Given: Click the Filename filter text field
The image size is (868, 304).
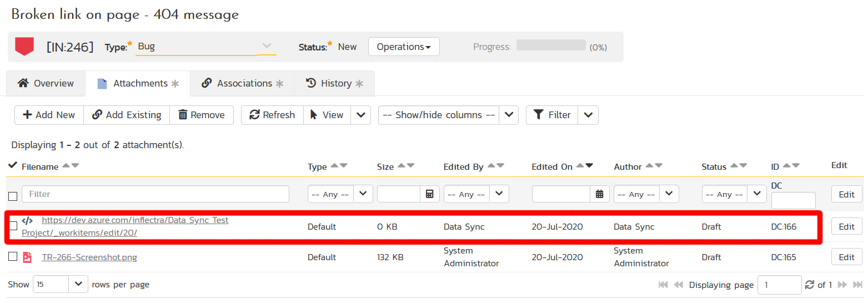Looking at the screenshot, I should click(155, 194).
